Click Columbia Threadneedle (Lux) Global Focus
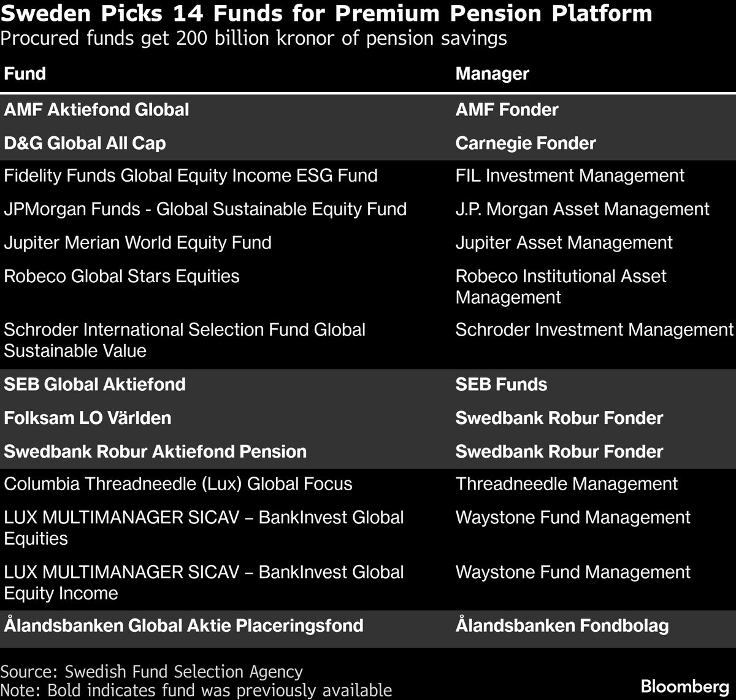 click(x=178, y=484)
